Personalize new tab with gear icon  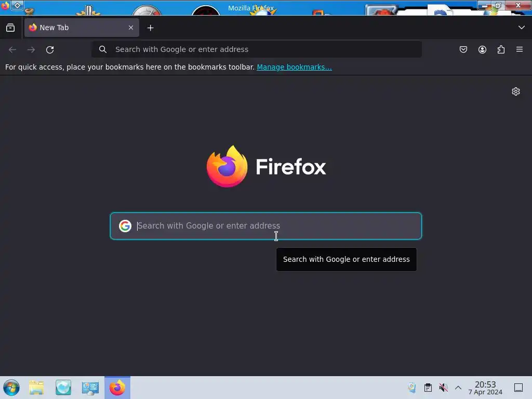516,91
